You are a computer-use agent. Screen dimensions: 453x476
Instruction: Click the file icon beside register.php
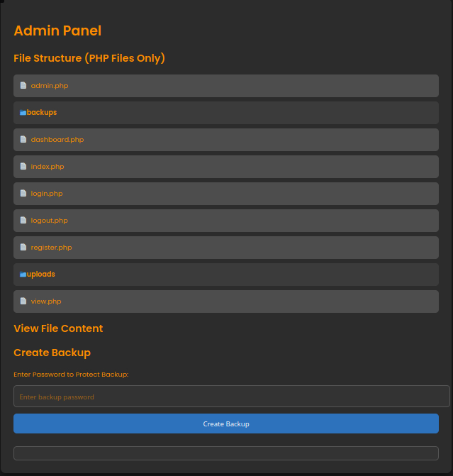click(x=23, y=248)
